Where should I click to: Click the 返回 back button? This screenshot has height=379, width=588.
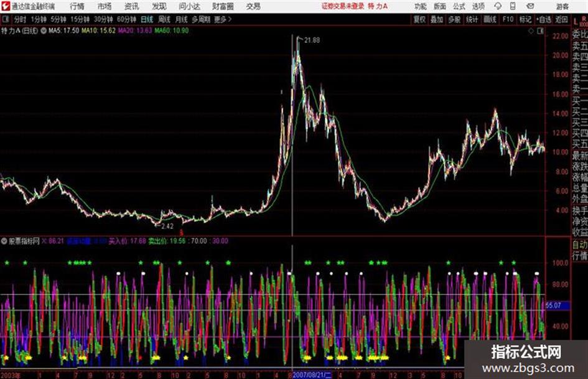(561, 19)
